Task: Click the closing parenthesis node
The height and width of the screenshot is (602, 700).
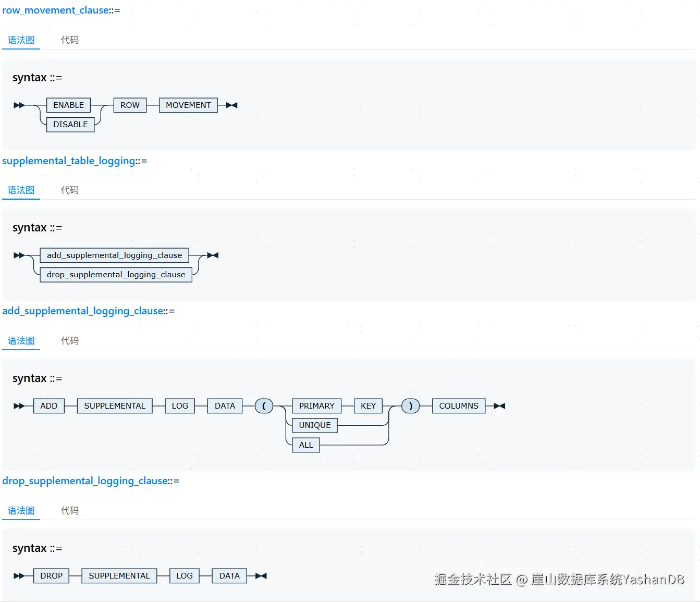Action: pos(411,406)
